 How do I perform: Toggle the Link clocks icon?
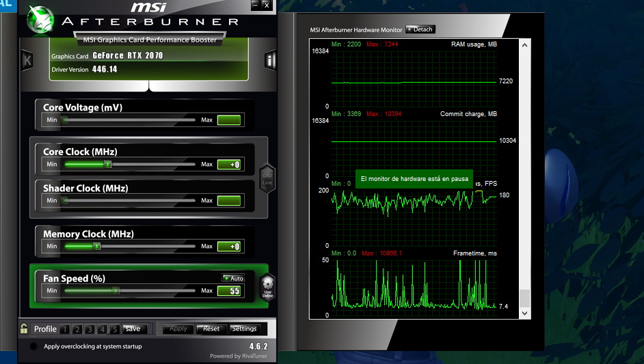[267, 178]
